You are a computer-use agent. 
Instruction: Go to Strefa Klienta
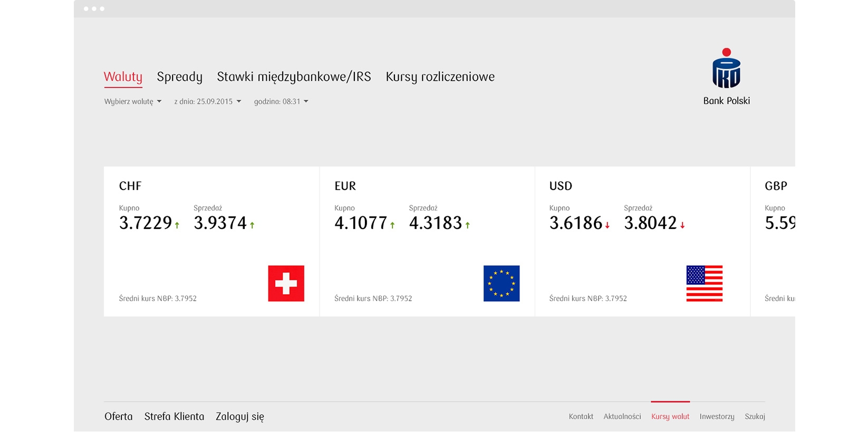pos(174,416)
